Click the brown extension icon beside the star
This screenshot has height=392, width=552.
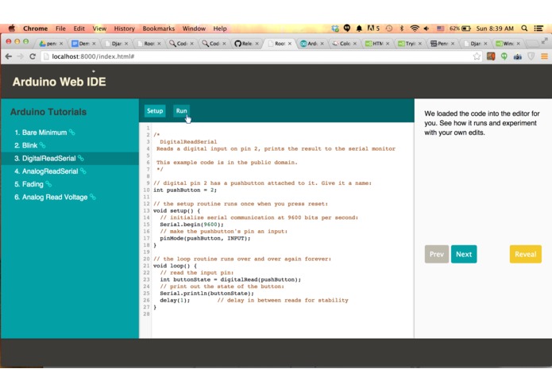tap(491, 56)
